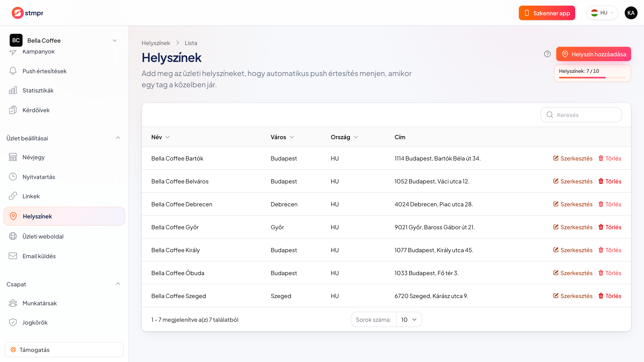Click the envelope icon for Email küldés
This screenshot has width=644, height=362.
click(x=13, y=256)
